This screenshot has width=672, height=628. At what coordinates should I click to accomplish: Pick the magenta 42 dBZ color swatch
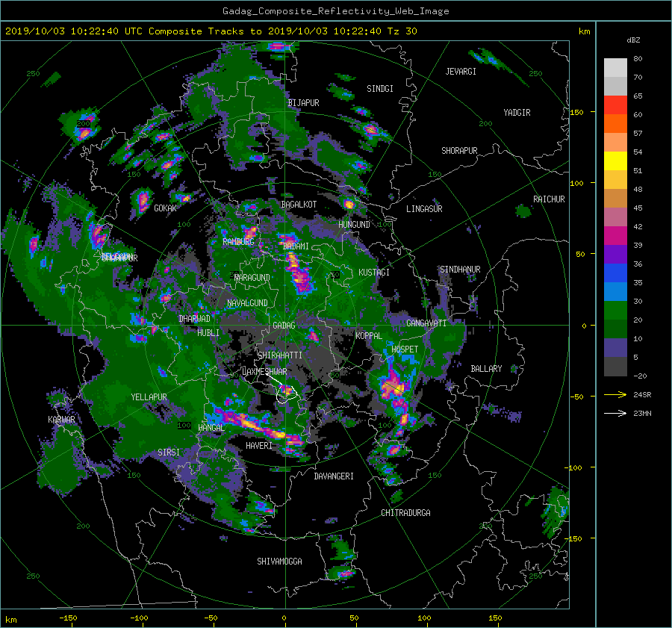615,235
